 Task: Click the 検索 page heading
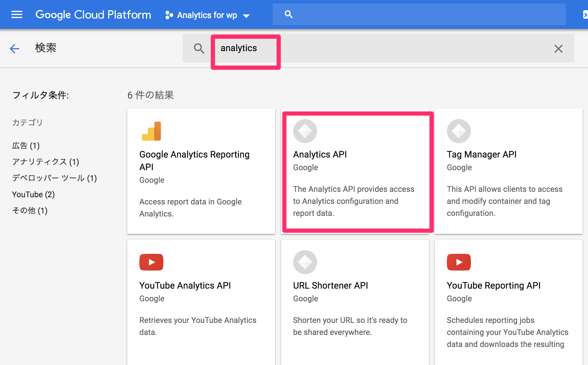pos(46,48)
